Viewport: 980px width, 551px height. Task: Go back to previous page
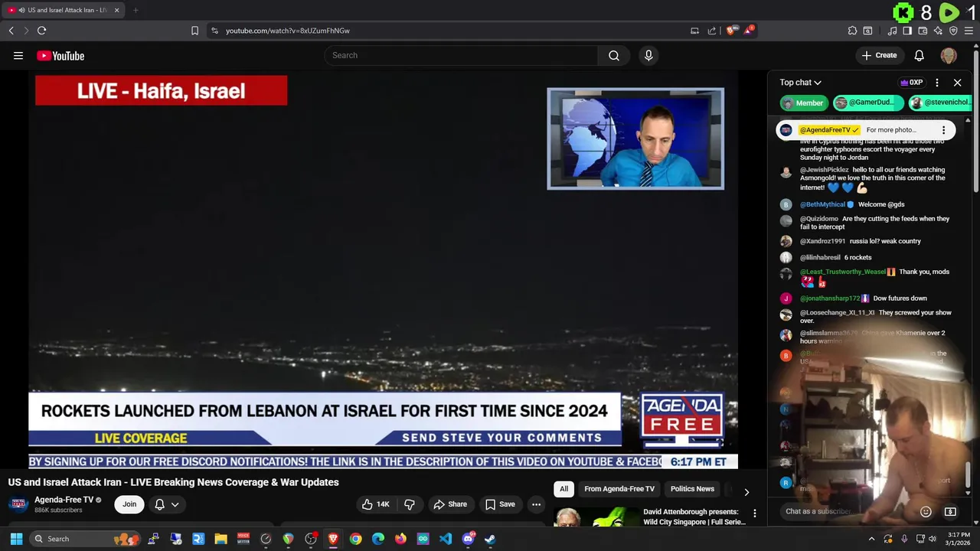(x=11, y=31)
